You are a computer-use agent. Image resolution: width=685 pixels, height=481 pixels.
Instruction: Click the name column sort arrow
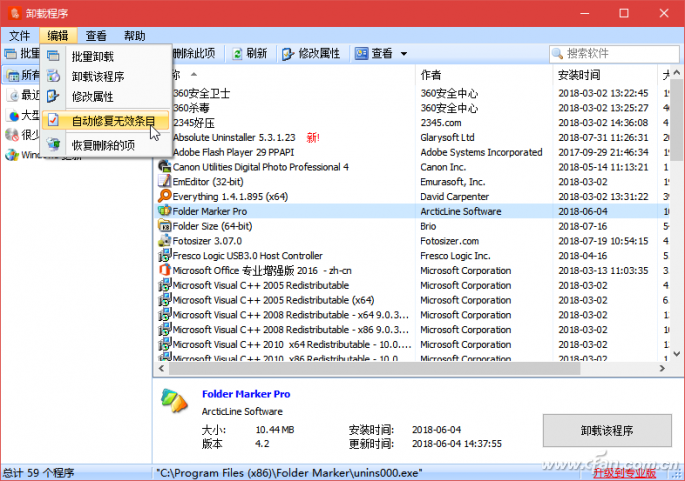194,75
